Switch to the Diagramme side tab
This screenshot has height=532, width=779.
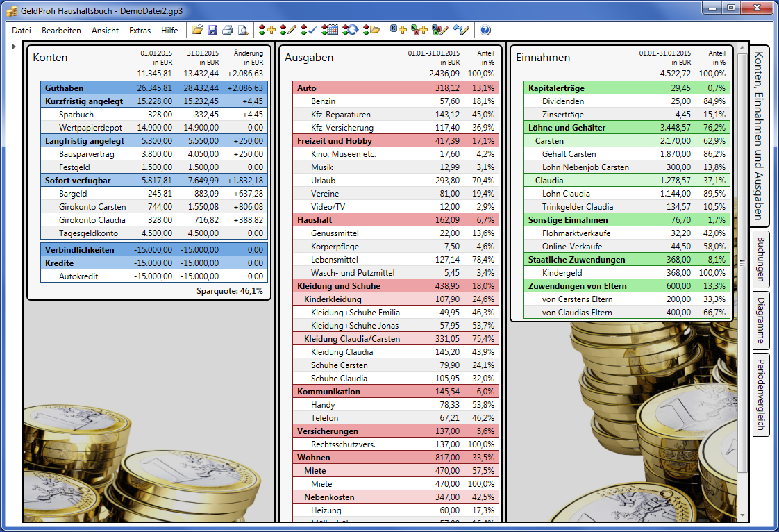(761, 320)
